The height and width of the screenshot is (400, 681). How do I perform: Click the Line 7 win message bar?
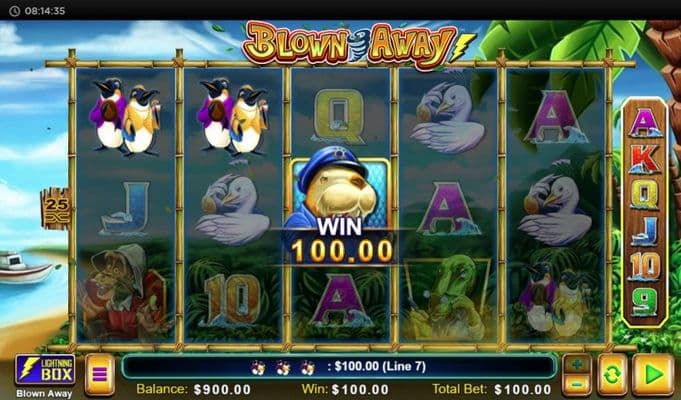click(x=339, y=367)
